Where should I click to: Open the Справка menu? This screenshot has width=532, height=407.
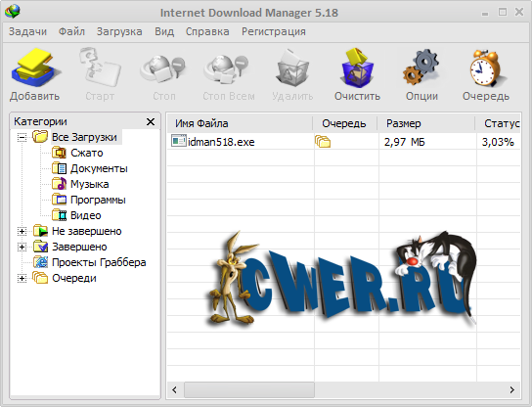(x=207, y=31)
